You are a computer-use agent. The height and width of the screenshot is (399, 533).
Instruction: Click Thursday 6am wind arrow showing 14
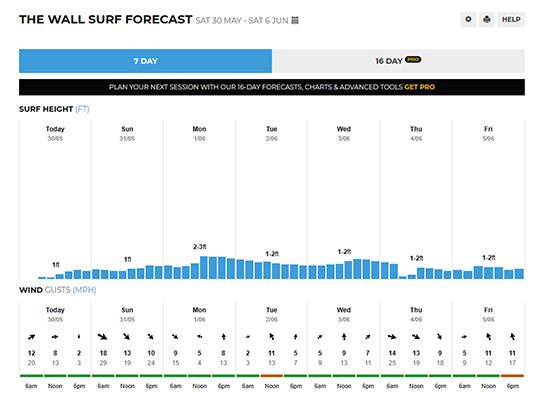[392, 337]
